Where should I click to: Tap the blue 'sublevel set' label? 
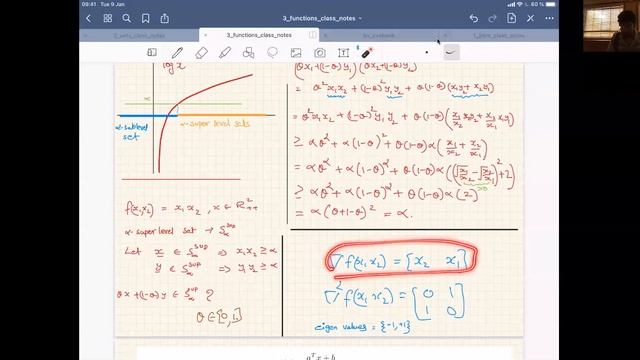(132, 132)
